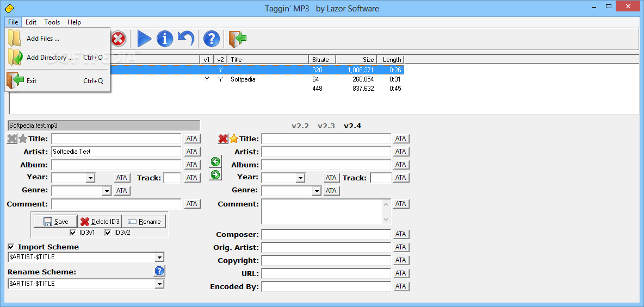This screenshot has height=307, width=644.
Task: Open the ID3v2 Year dropdown
Action: click(300, 178)
